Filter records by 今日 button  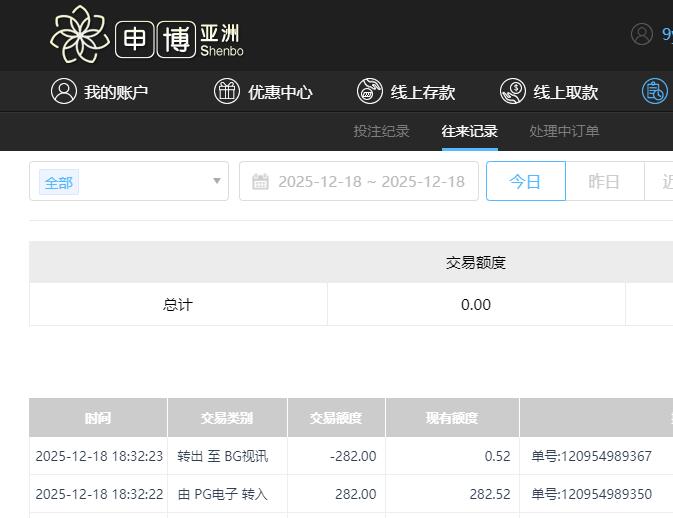click(x=526, y=181)
